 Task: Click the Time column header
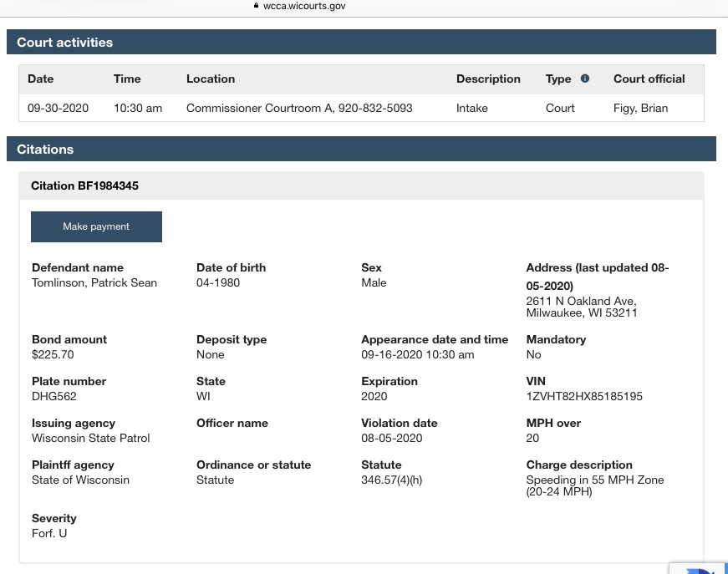tap(127, 79)
